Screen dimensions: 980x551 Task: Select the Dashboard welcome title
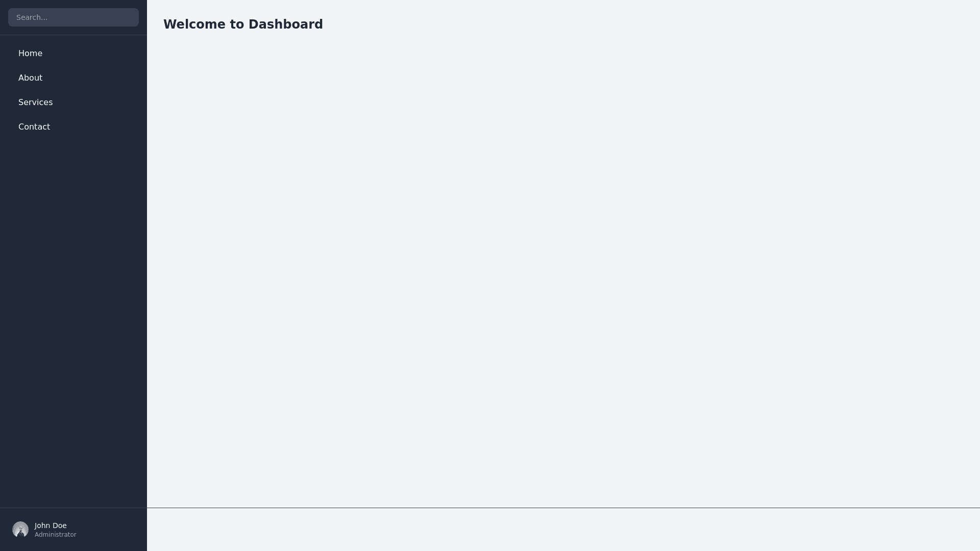[x=243, y=24]
